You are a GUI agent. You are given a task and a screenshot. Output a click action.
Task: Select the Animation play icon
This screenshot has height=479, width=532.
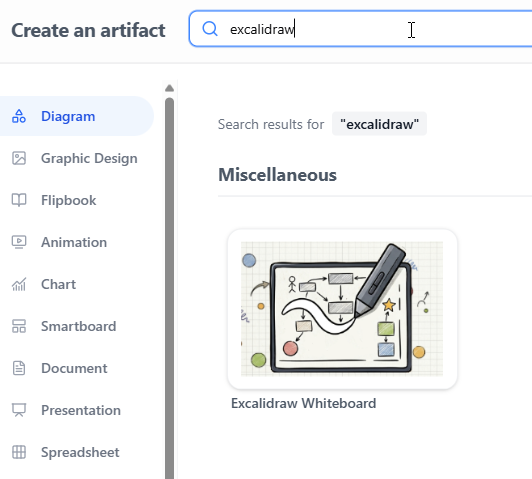coord(19,242)
